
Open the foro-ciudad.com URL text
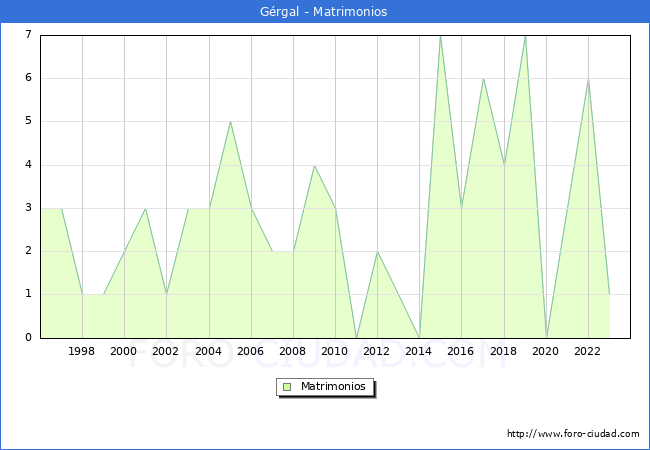(x=573, y=434)
